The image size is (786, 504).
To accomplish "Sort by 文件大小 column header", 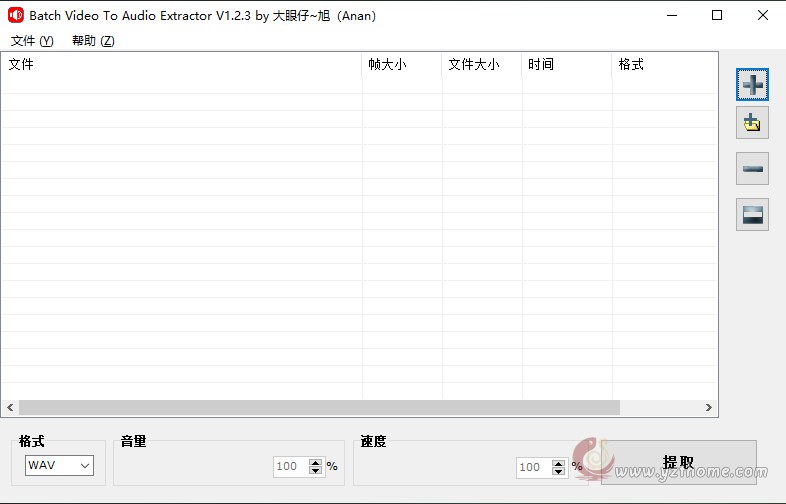I will tap(482, 64).
